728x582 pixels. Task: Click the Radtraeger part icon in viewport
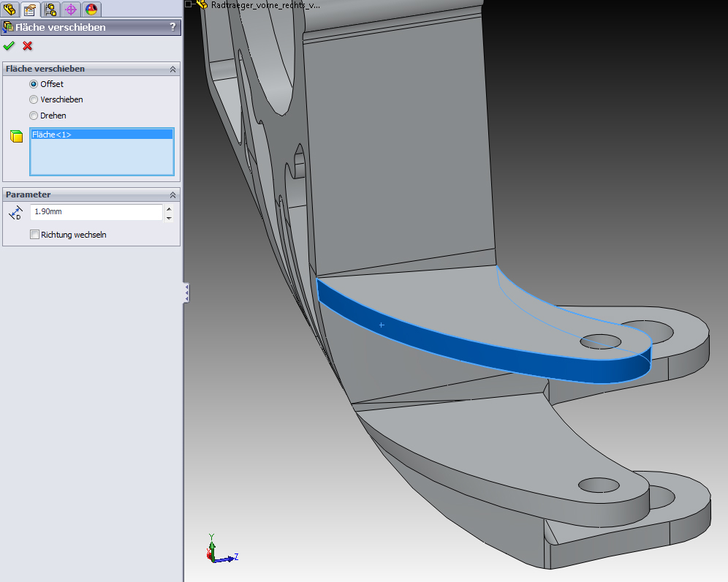pos(202,4)
